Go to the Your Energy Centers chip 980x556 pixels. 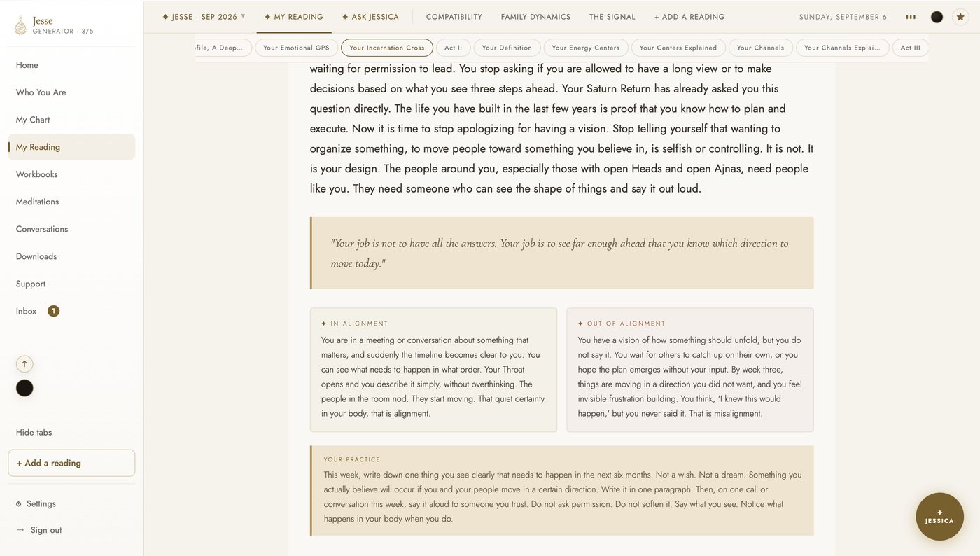(586, 48)
